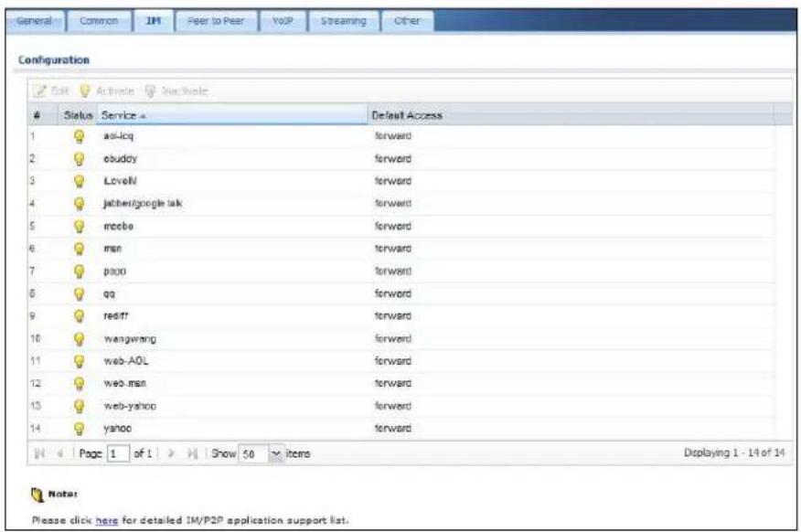Toggle status bulb for meebo
The width and height of the screenshot is (801, 532).
(80, 226)
